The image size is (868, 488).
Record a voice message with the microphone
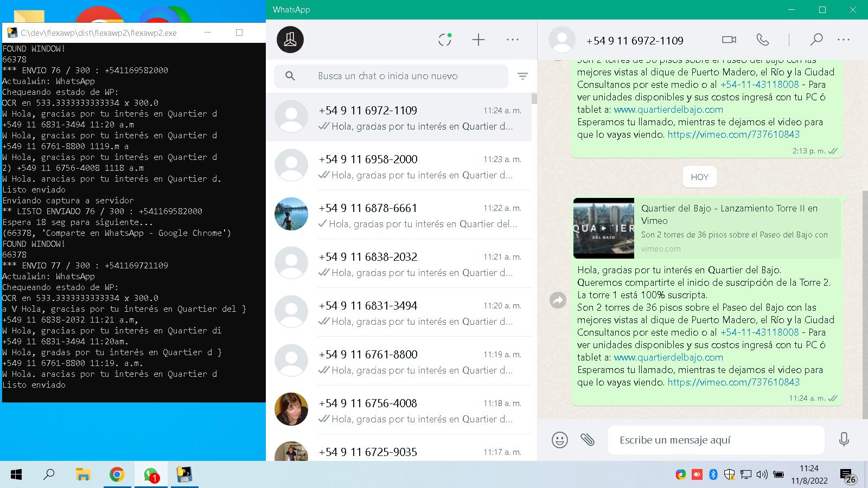click(x=844, y=440)
